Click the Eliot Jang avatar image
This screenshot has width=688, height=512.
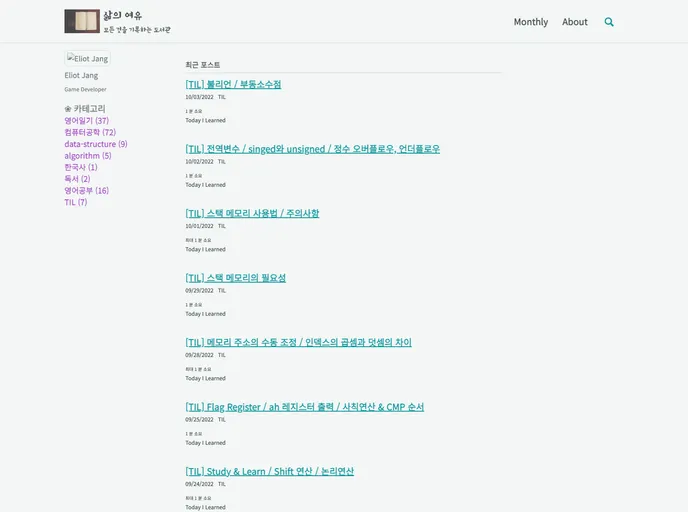click(x=87, y=59)
